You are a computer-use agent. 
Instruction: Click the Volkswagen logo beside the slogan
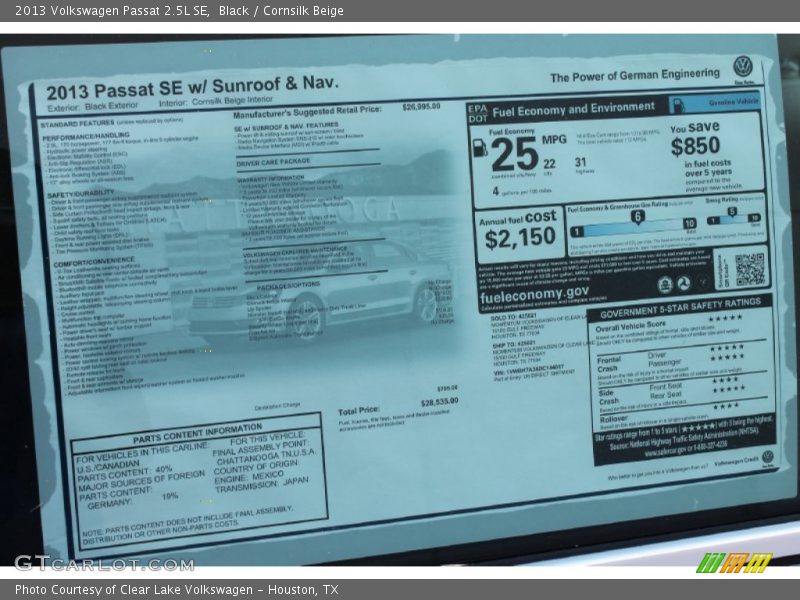[x=743, y=67]
